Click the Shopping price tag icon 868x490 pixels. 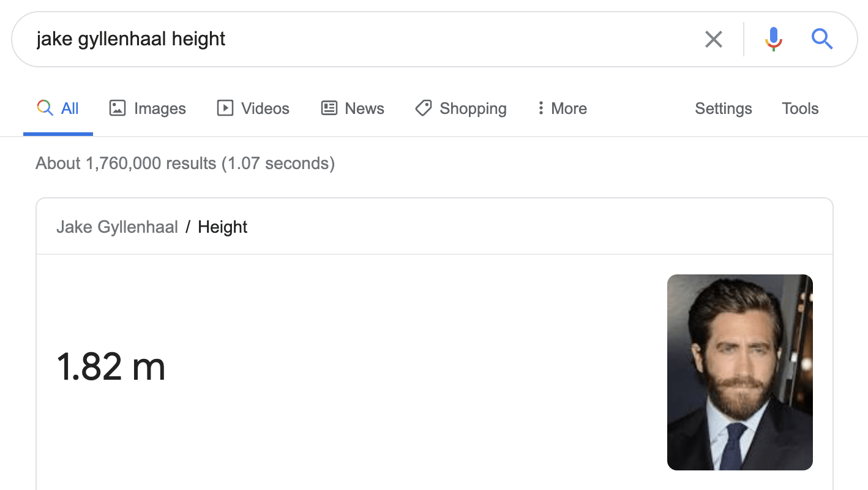click(x=423, y=108)
